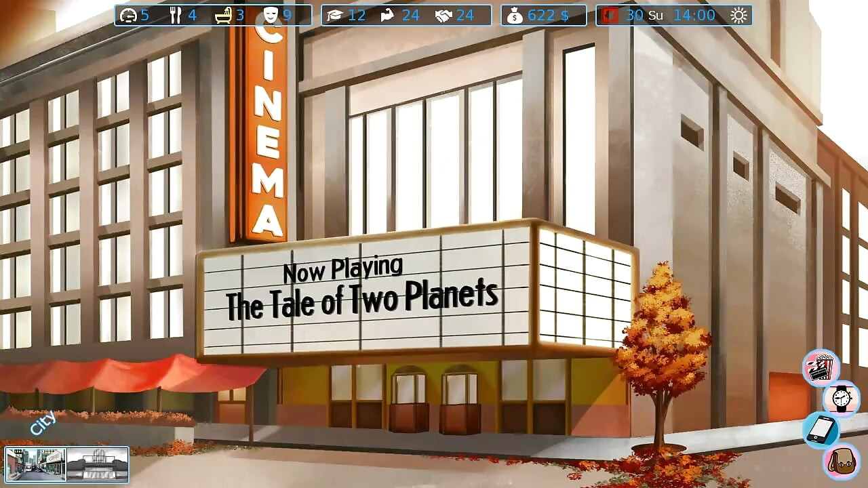Click the City location label
The height and width of the screenshot is (488, 868).
coord(43,424)
